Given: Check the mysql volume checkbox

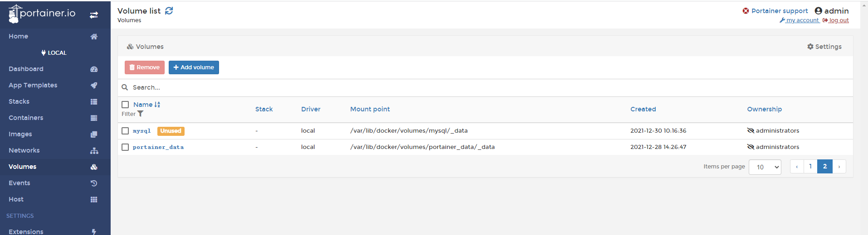Looking at the screenshot, I should (125, 131).
